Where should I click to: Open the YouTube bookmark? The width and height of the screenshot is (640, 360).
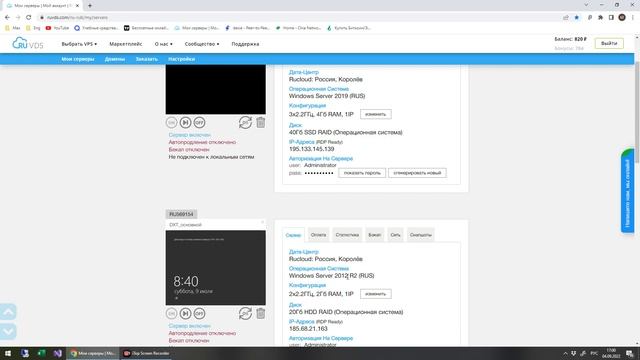tap(58, 28)
